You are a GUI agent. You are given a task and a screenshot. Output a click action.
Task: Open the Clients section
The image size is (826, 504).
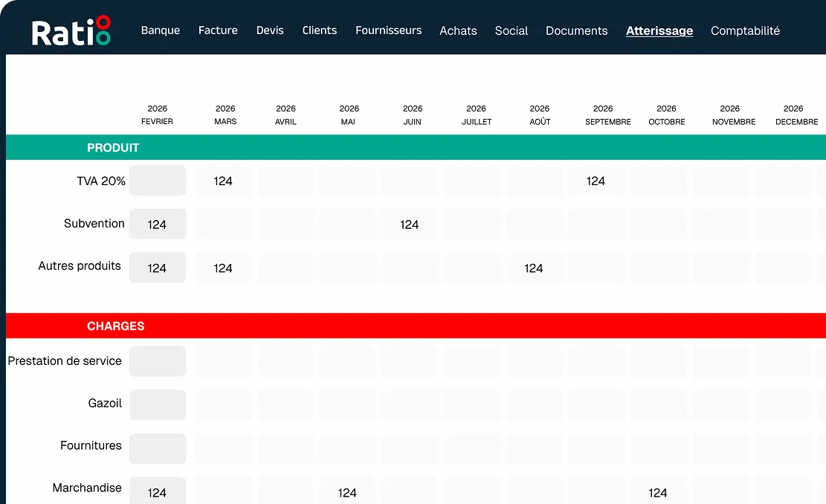[319, 30]
